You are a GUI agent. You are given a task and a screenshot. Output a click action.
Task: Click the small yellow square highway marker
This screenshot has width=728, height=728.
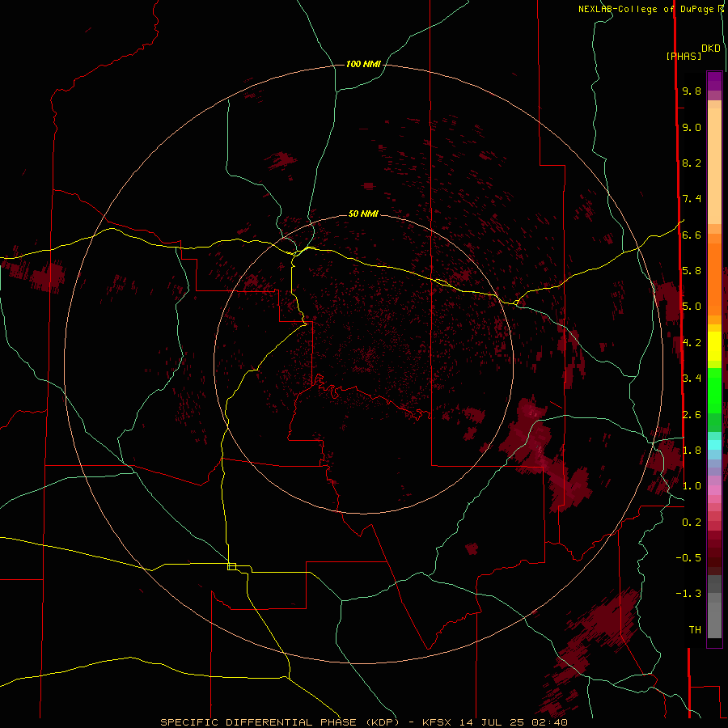231,566
